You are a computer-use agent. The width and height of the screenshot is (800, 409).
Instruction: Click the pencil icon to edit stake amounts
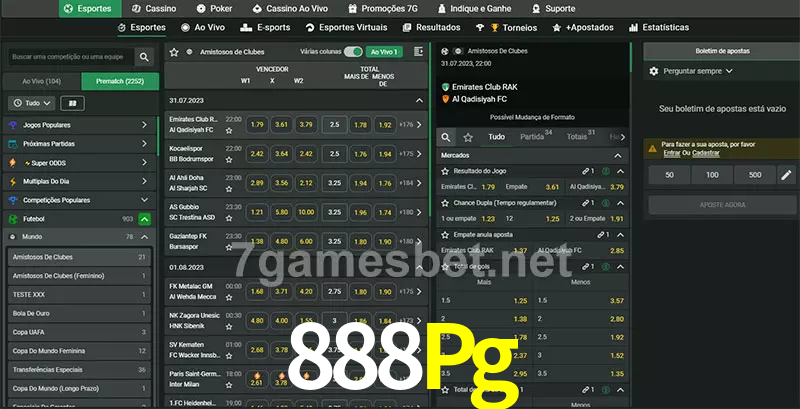pos(786,175)
